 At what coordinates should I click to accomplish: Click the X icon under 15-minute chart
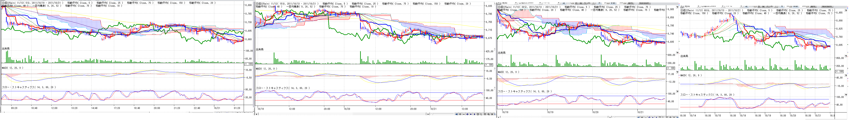click(492, 114)
